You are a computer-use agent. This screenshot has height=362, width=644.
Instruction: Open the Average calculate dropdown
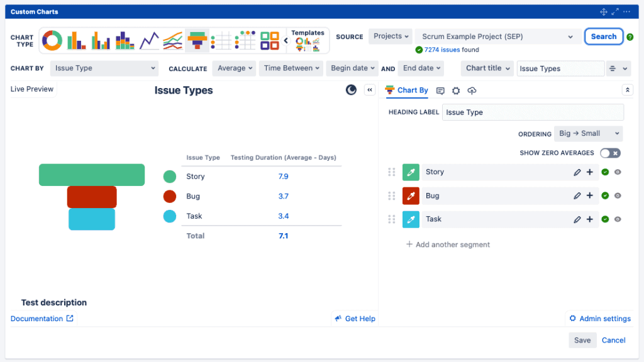(235, 69)
